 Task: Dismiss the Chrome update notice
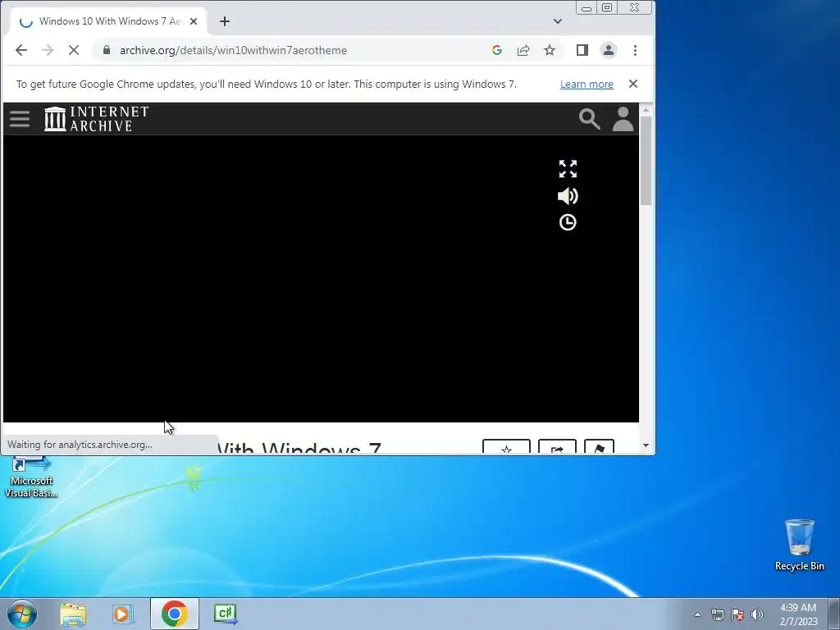pyautogui.click(x=633, y=84)
